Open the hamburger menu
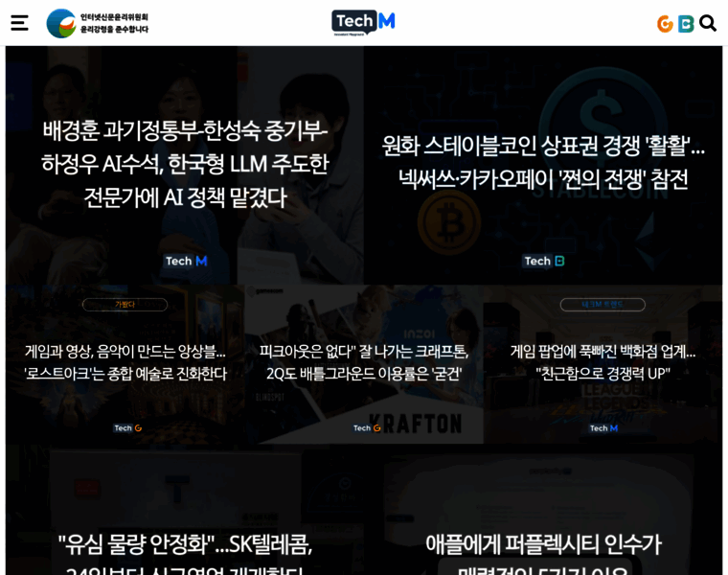 [x=19, y=23]
